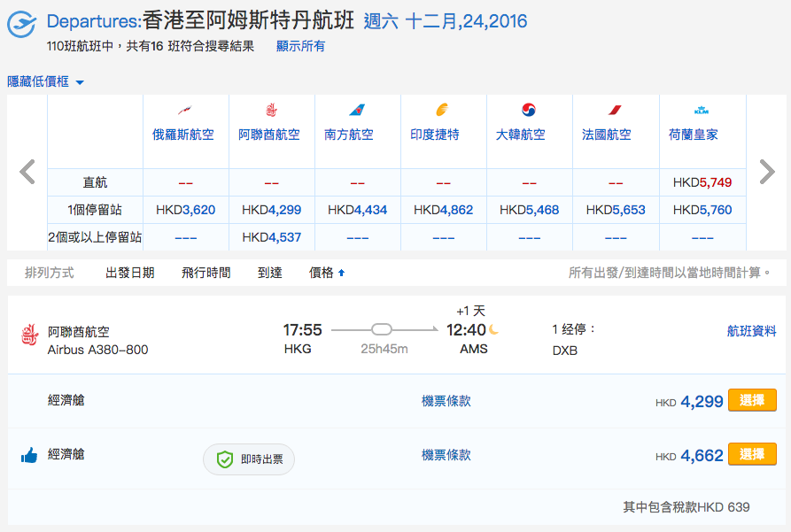791x532 pixels.
Task: Click the overnight moon icon beside 12:40
Action: [493, 330]
